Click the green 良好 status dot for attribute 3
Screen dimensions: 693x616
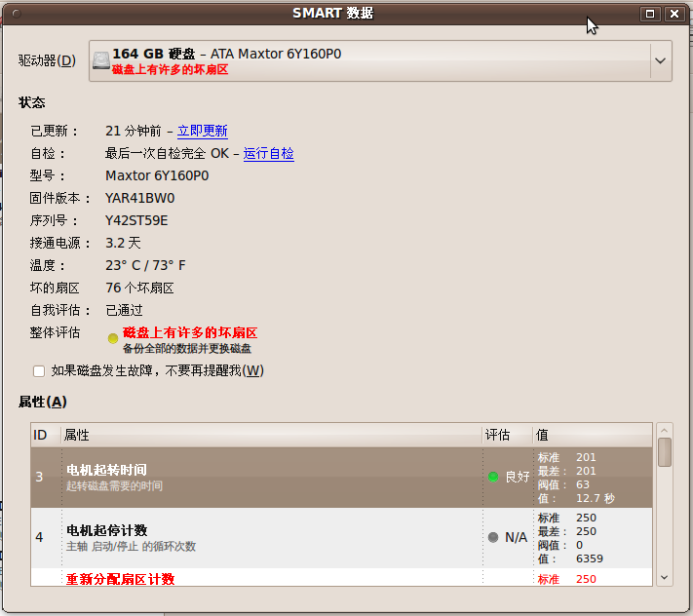(493, 477)
